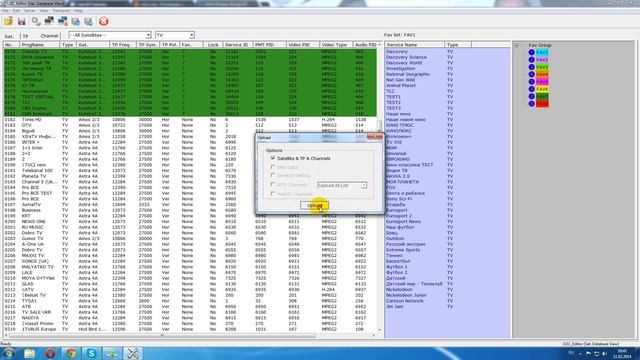
Task: Click the Upload button in dialog
Action: point(314,205)
